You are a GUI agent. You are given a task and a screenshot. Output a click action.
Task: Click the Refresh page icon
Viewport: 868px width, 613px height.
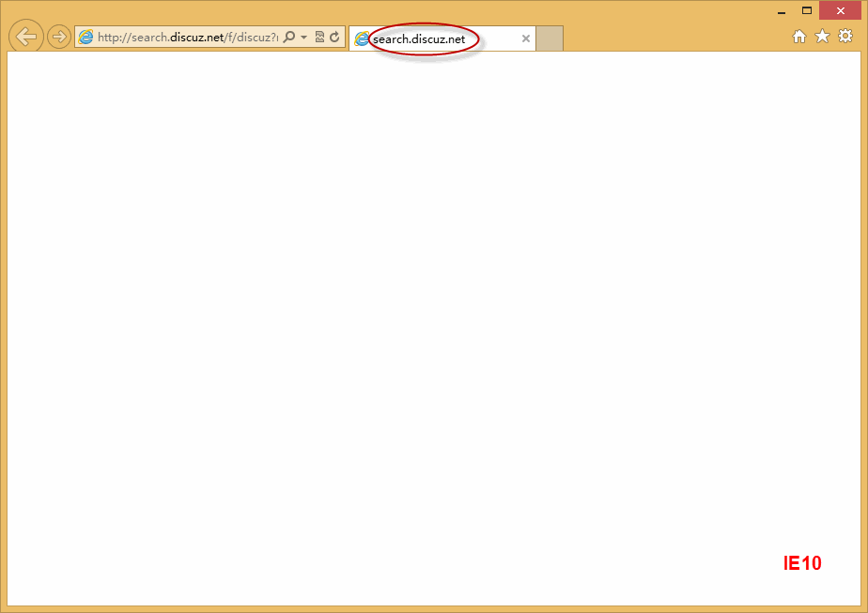pyautogui.click(x=334, y=37)
